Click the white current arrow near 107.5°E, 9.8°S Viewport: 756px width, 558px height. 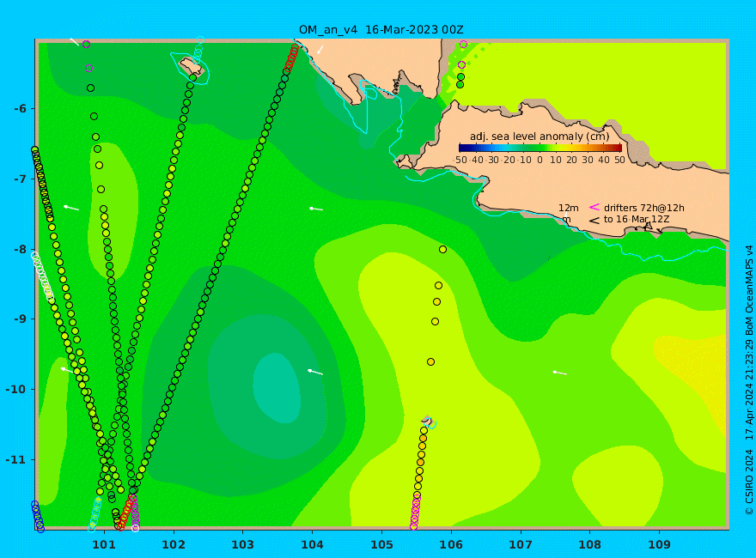click(x=559, y=373)
